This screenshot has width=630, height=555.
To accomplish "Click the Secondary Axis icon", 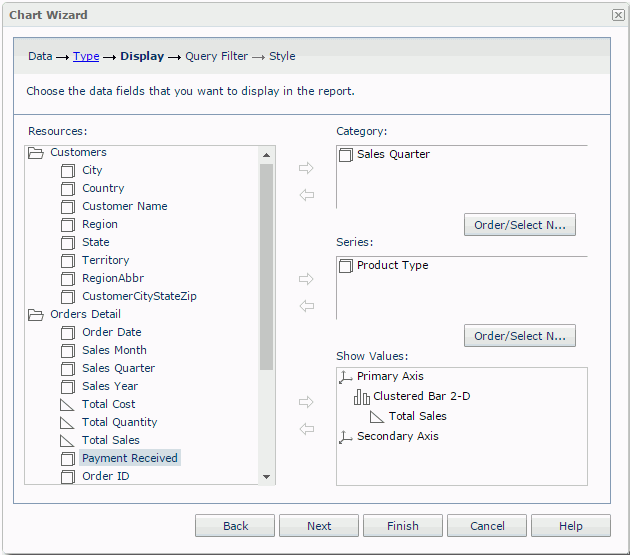I will [346, 437].
